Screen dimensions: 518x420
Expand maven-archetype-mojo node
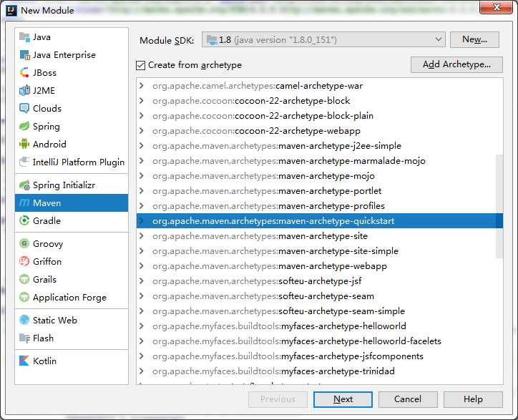pos(142,175)
